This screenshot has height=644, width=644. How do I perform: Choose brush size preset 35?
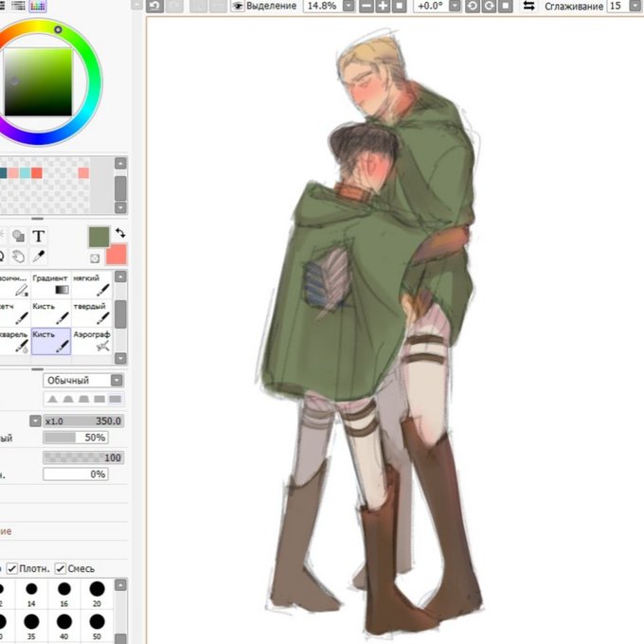(x=31, y=627)
